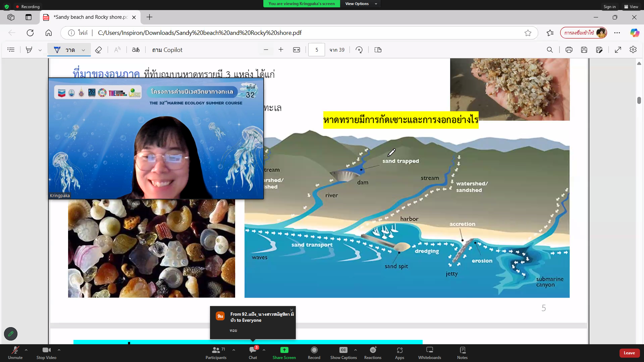Open Zoom Reactions
Viewport: 644px width, 362px height.
coord(373,353)
